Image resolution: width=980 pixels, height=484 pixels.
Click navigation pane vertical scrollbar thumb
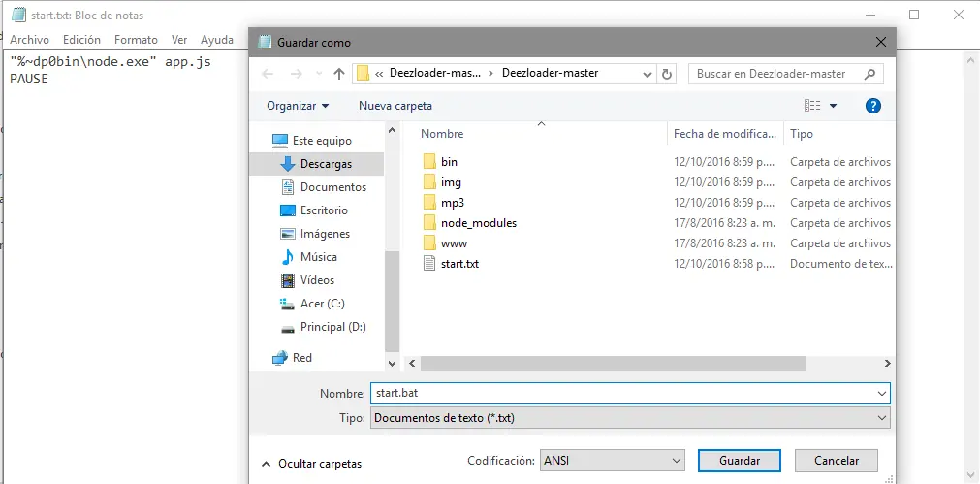click(x=392, y=301)
